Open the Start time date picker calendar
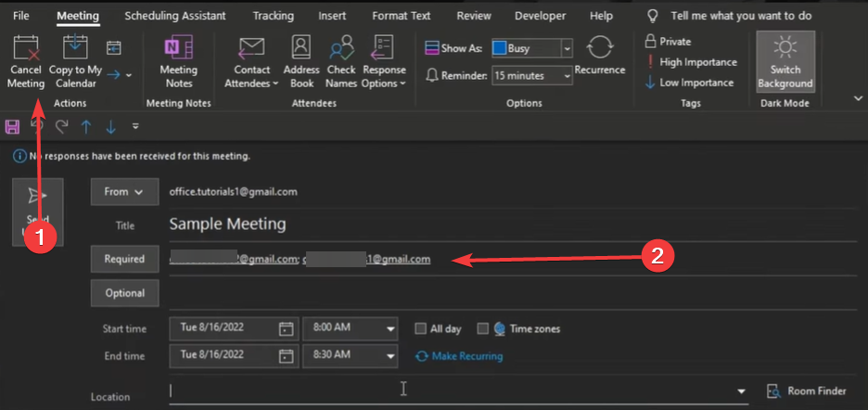 click(x=286, y=328)
